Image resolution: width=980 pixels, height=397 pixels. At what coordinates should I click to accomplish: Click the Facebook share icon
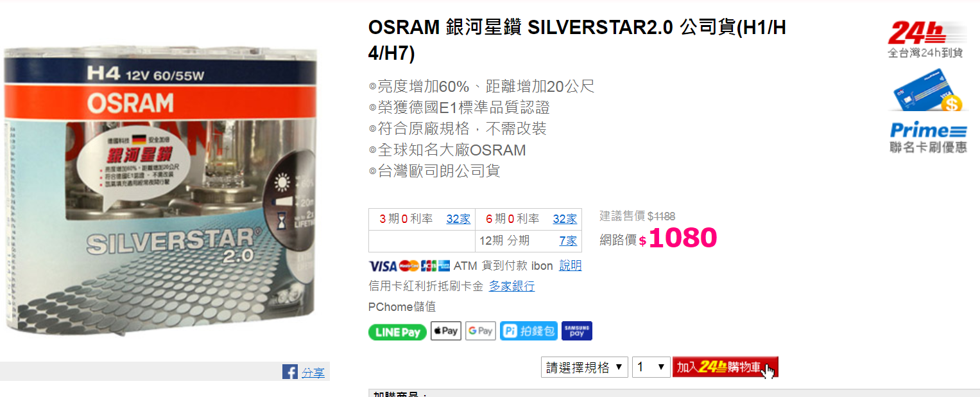tap(290, 372)
